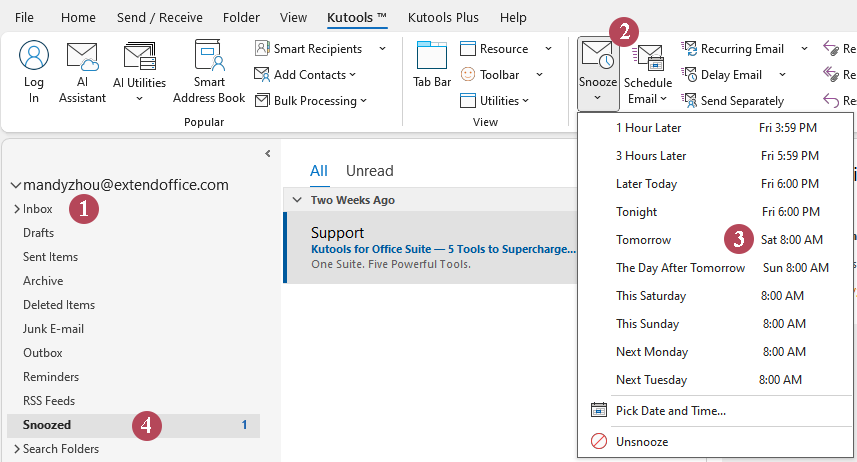The image size is (857, 462).
Task: Expand the Inbox folder
Action: point(16,209)
